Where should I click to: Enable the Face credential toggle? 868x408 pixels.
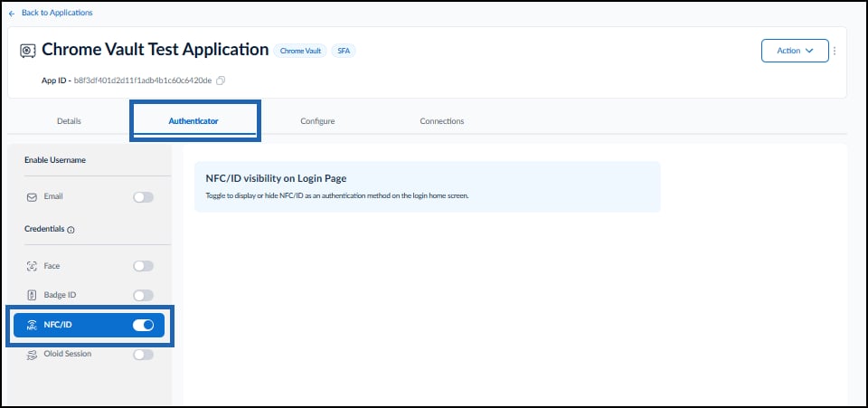pyautogui.click(x=144, y=266)
